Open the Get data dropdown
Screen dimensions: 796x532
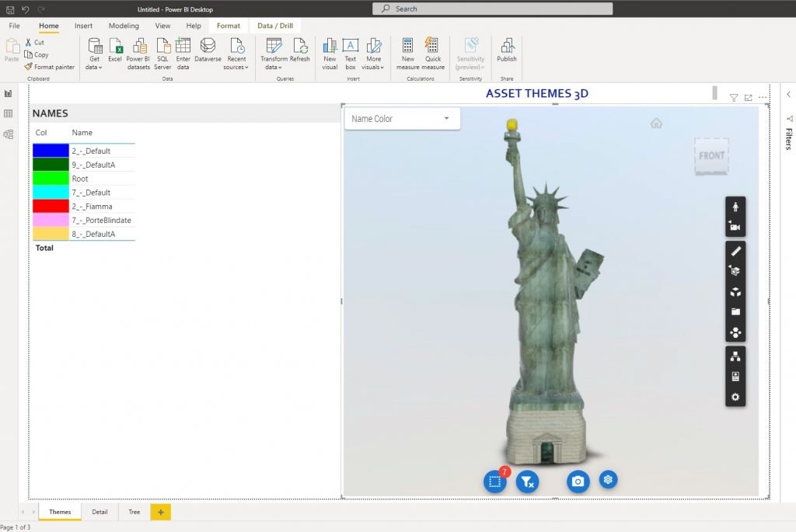pos(94,54)
